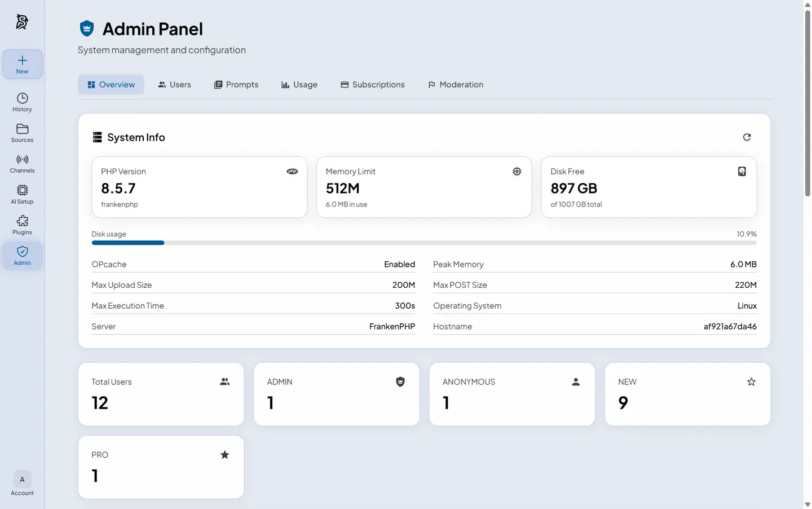Click the people icon in Total Users card
This screenshot has width=812, height=509.
tap(224, 382)
